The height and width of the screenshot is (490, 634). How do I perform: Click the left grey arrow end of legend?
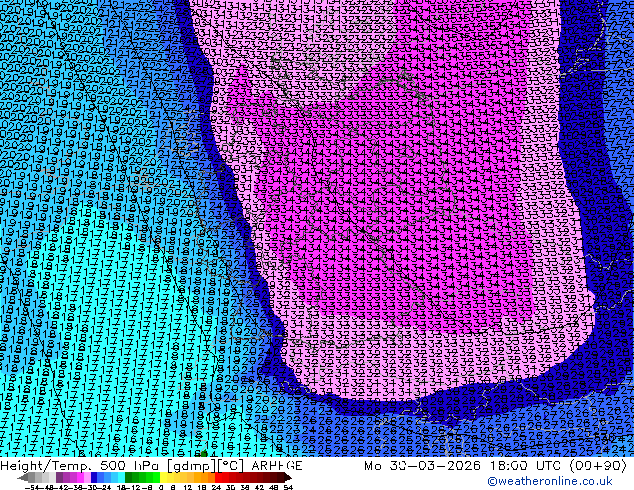coord(22,478)
